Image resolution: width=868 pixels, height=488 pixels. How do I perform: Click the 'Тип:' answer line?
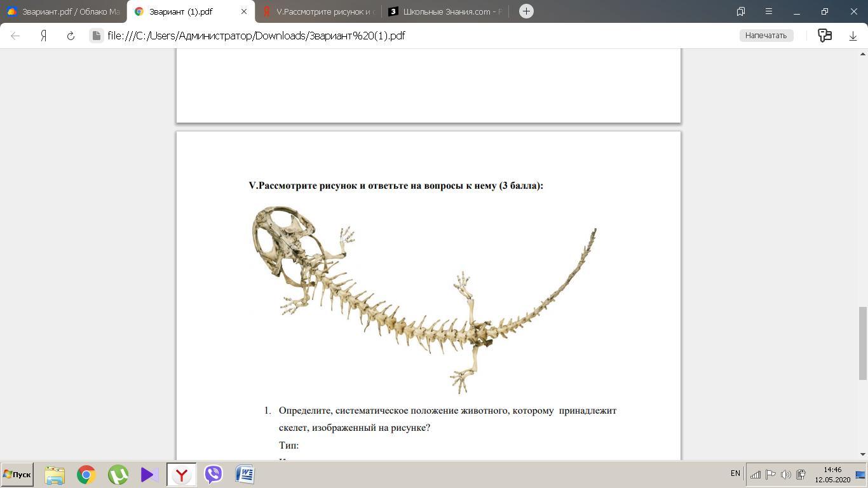click(x=288, y=445)
